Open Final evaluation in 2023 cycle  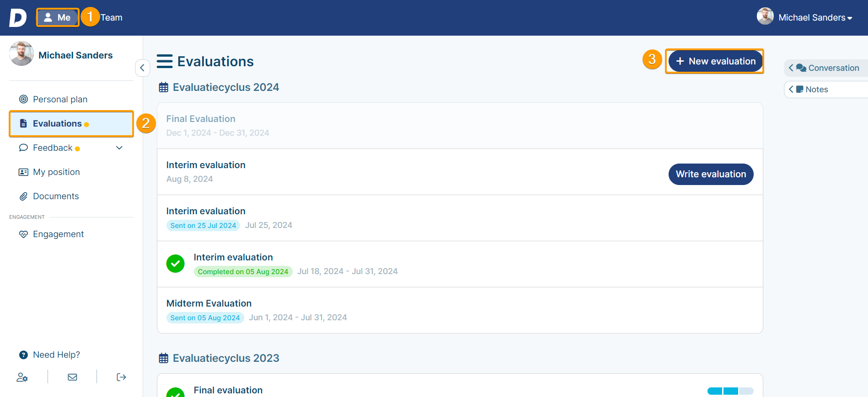pyautogui.click(x=460, y=386)
